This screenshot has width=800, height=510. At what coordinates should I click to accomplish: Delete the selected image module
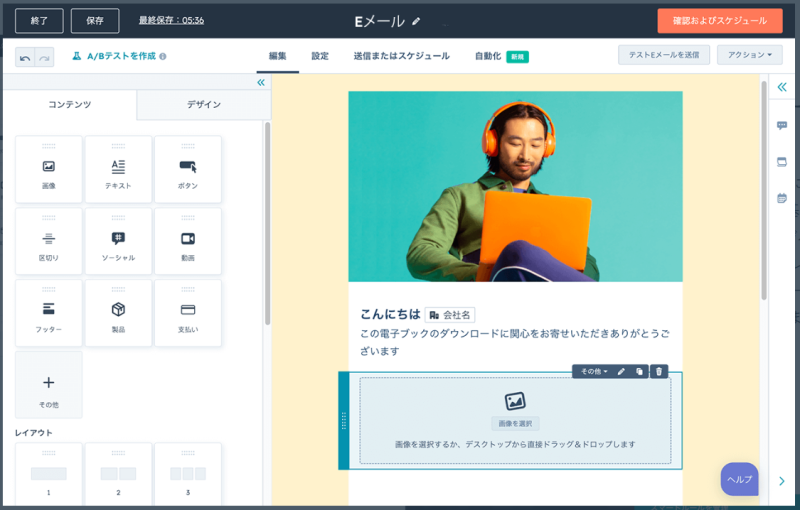[659, 371]
